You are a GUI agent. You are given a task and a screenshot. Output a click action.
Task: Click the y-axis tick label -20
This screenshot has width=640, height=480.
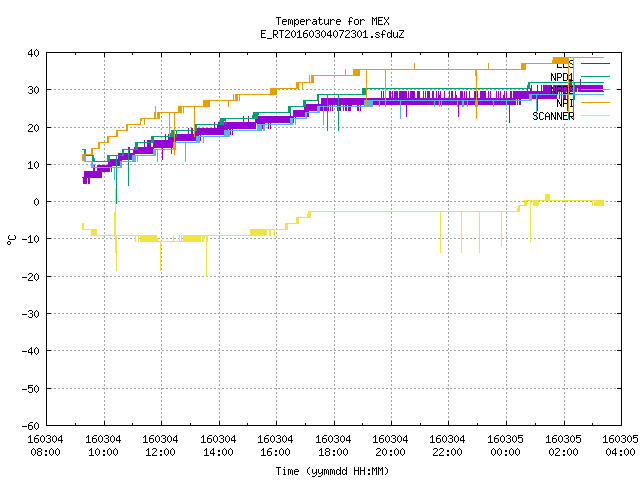coord(31,277)
